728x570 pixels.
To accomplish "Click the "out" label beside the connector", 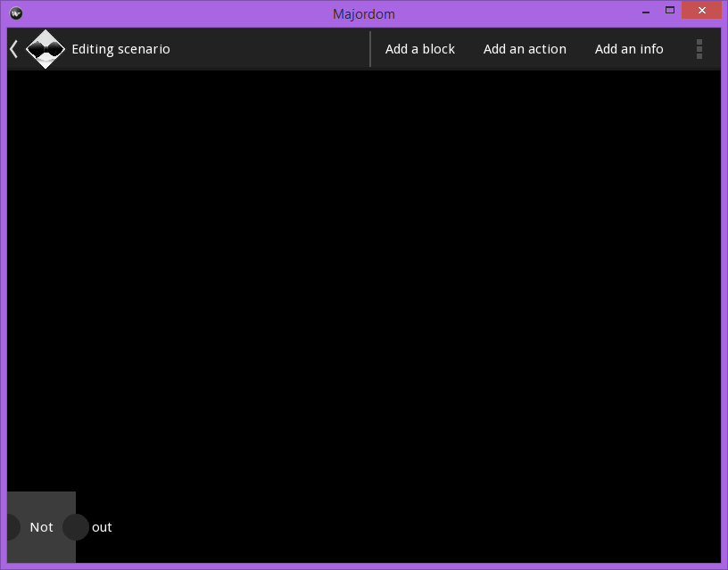I will click(102, 527).
